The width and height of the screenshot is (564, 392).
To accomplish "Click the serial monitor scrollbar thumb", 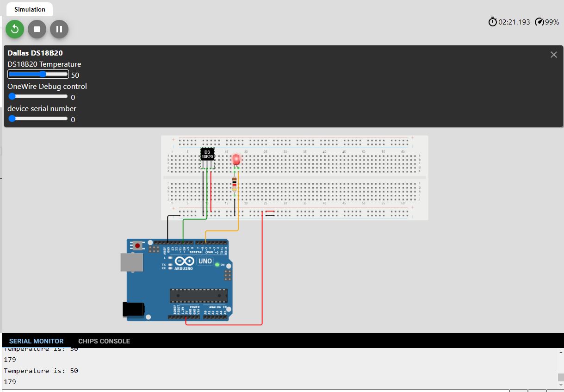I will click(x=561, y=377).
